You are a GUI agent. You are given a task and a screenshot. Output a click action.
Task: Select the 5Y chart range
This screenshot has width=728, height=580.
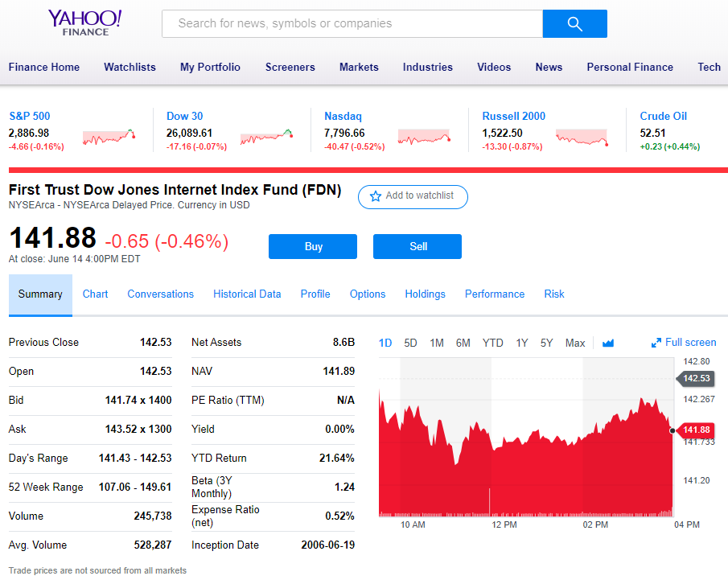(546, 343)
